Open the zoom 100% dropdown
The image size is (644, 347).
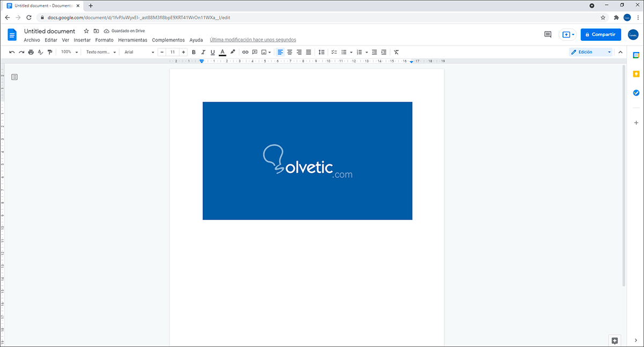tap(69, 52)
